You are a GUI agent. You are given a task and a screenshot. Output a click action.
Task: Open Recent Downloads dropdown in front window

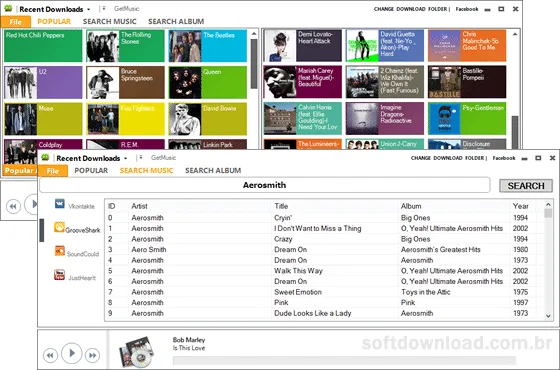[125, 158]
